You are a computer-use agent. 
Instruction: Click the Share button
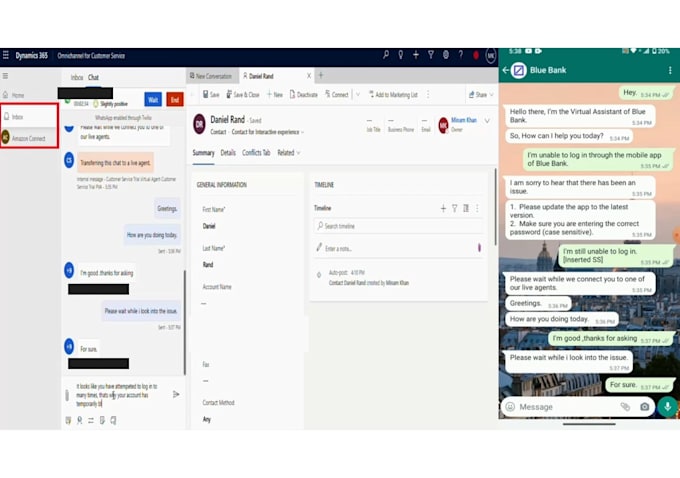click(481, 95)
